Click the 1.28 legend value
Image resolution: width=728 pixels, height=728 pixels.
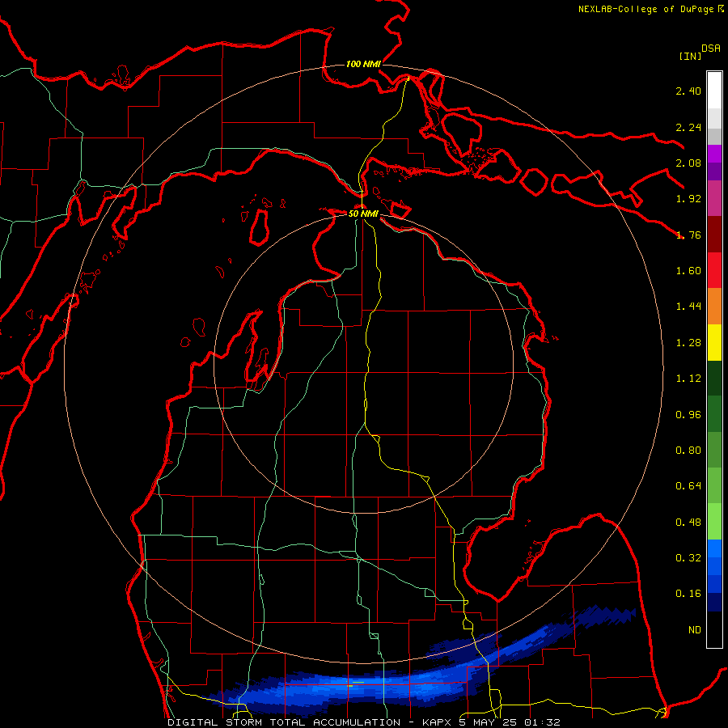[688, 343]
